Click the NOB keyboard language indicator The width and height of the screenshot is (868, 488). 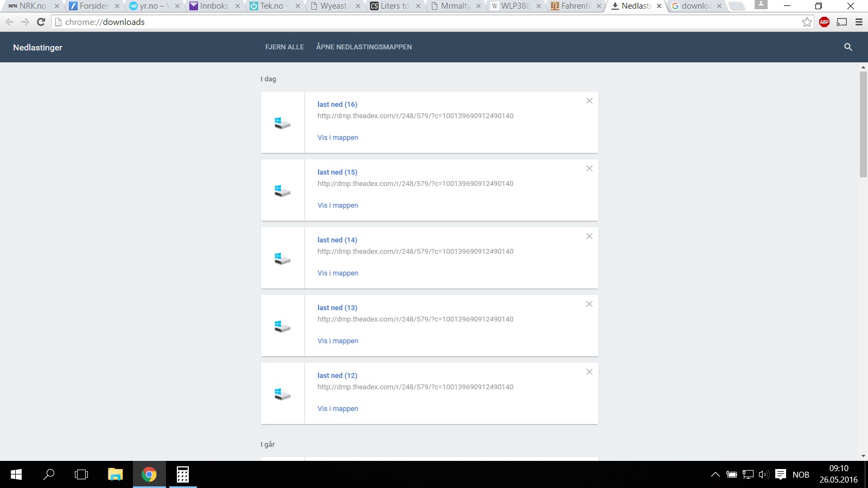(801, 475)
